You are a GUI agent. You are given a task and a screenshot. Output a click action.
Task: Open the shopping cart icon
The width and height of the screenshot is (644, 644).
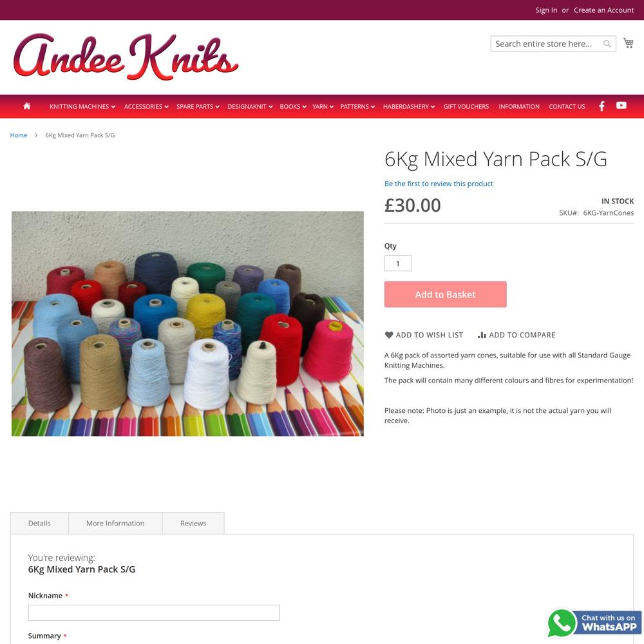(x=628, y=43)
